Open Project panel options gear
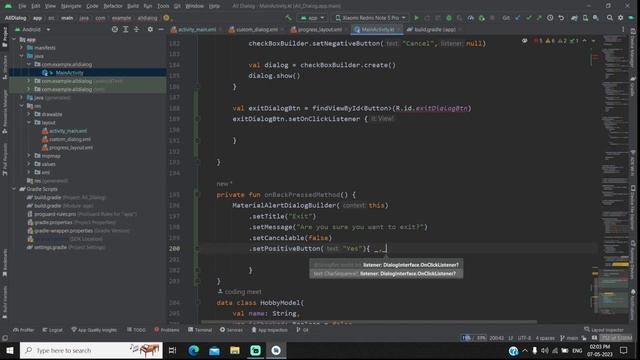Viewport: 640px width, 360px height. 150,29
